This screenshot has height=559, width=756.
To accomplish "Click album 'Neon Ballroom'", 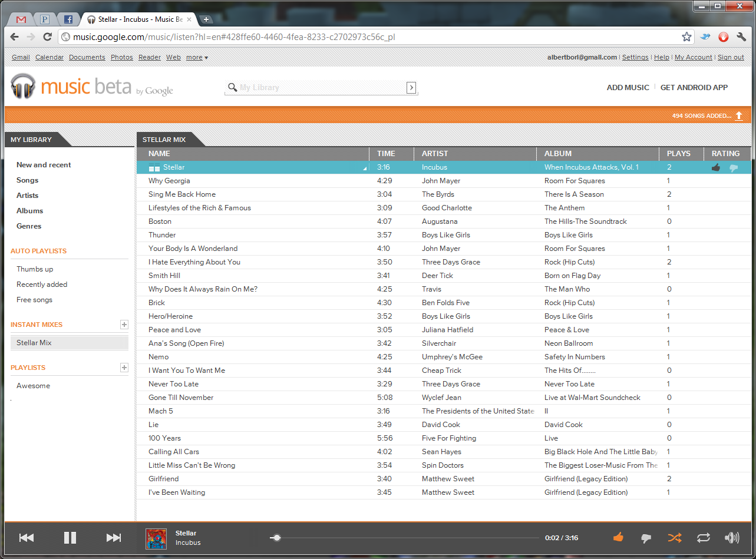I will pyautogui.click(x=569, y=343).
